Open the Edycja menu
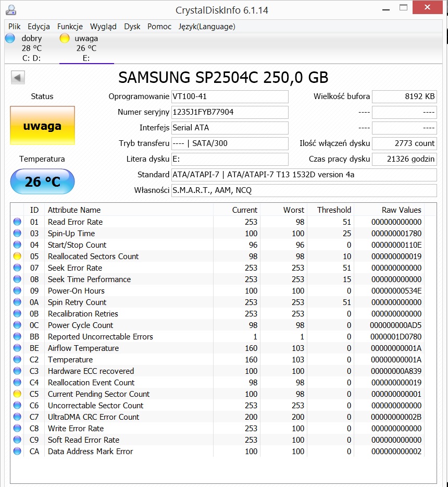 pyautogui.click(x=39, y=27)
